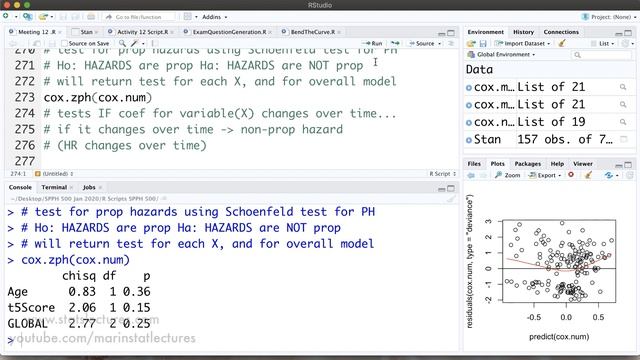Click the Open File folder icon
The image size is (640, 360).
point(43,17)
